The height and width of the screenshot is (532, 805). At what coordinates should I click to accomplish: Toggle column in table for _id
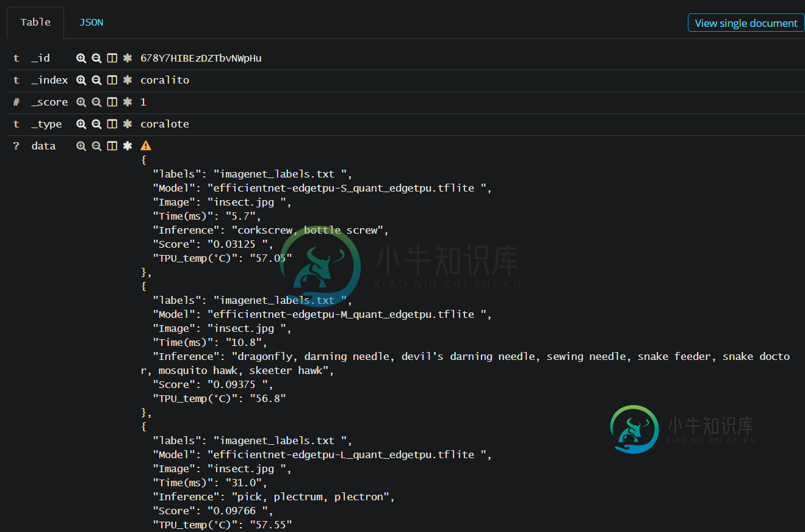[112, 58]
